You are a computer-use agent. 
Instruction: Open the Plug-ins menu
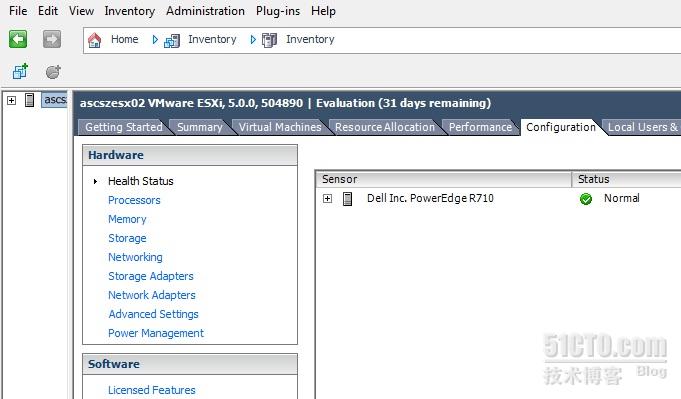[278, 11]
